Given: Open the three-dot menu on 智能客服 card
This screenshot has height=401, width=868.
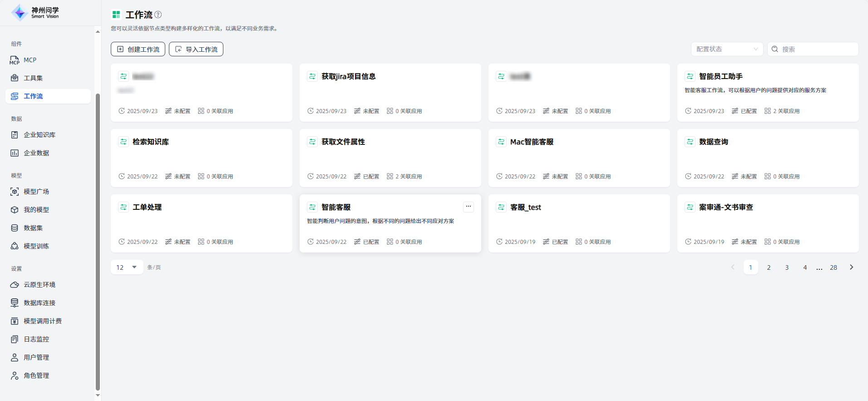Looking at the screenshot, I should point(469,207).
